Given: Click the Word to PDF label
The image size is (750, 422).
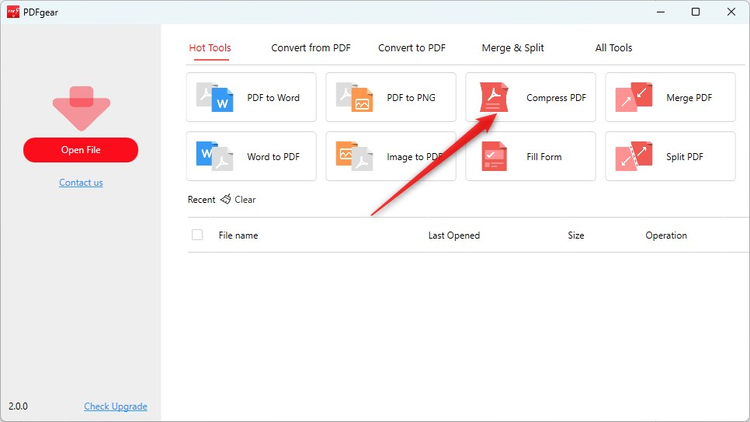Looking at the screenshot, I should click(273, 157).
